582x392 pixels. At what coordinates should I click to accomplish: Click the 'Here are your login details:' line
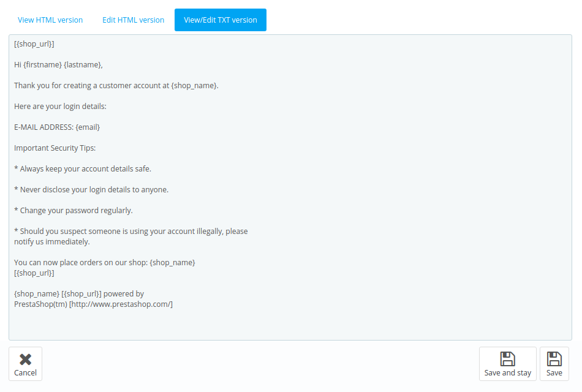coord(60,106)
